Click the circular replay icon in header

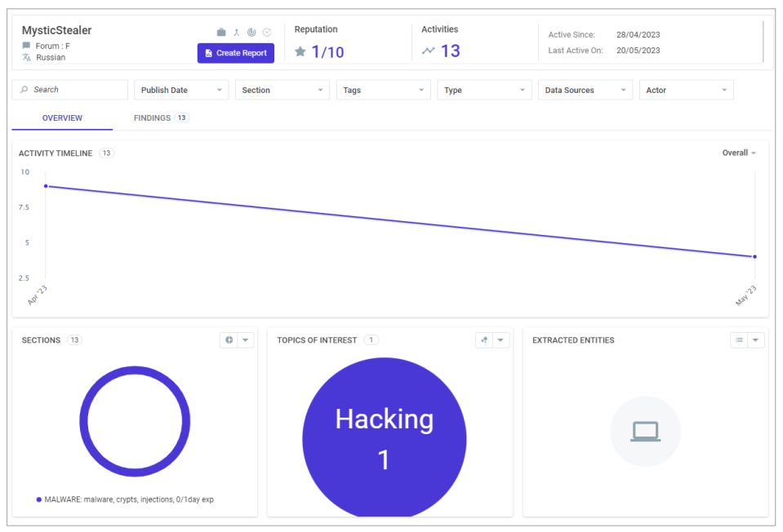[x=267, y=33]
